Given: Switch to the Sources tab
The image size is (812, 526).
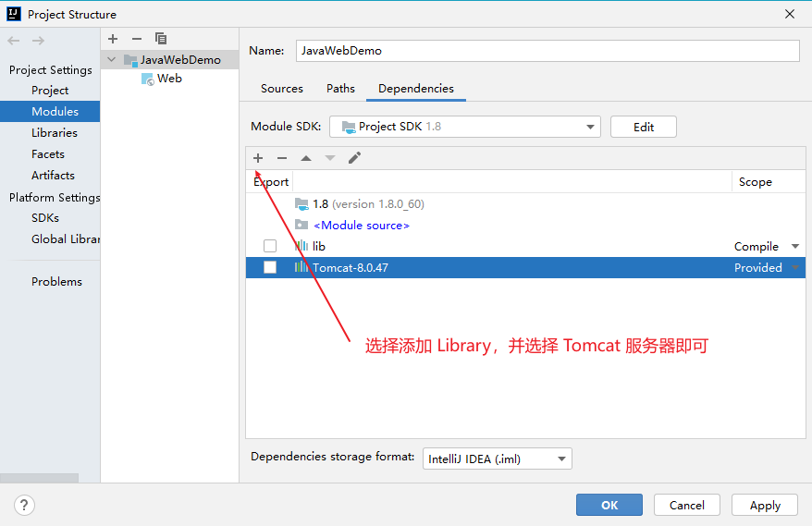Looking at the screenshot, I should pyautogui.click(x=282, y=89).
